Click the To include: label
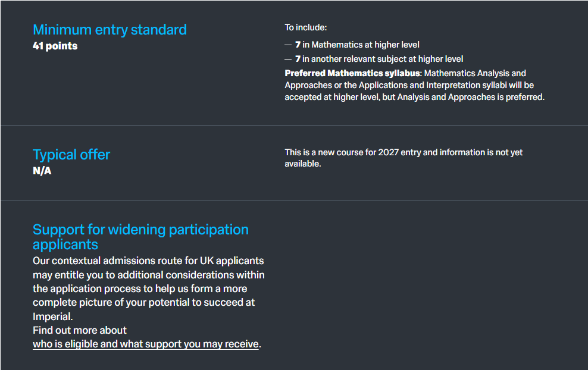 305,27
